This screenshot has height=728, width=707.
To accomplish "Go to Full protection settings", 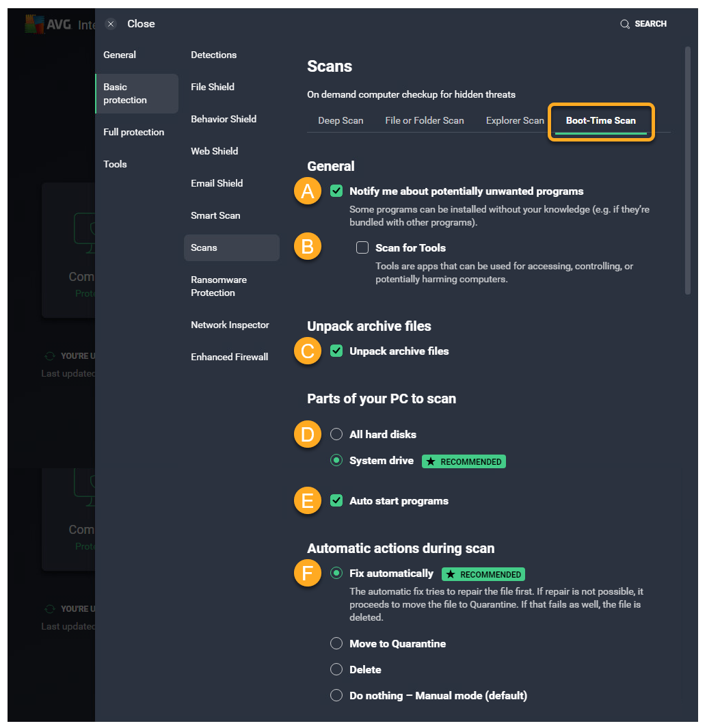I will click(x=134, y=133).
